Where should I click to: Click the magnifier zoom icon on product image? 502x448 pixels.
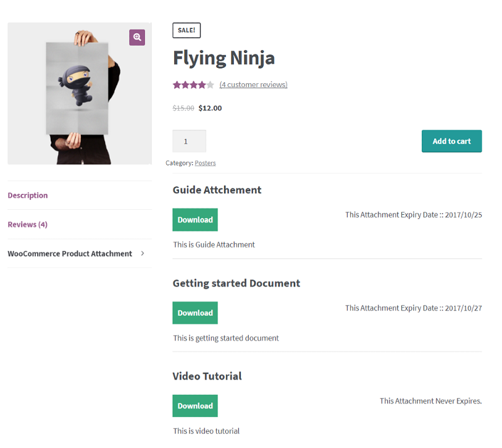(x=137, y=37)
